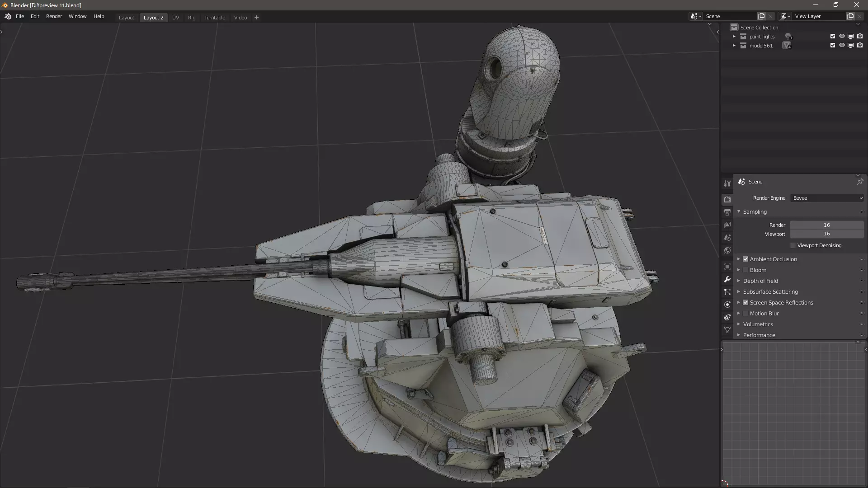Adjust the Render samples value field
The image size is (868, 488).
827,225
